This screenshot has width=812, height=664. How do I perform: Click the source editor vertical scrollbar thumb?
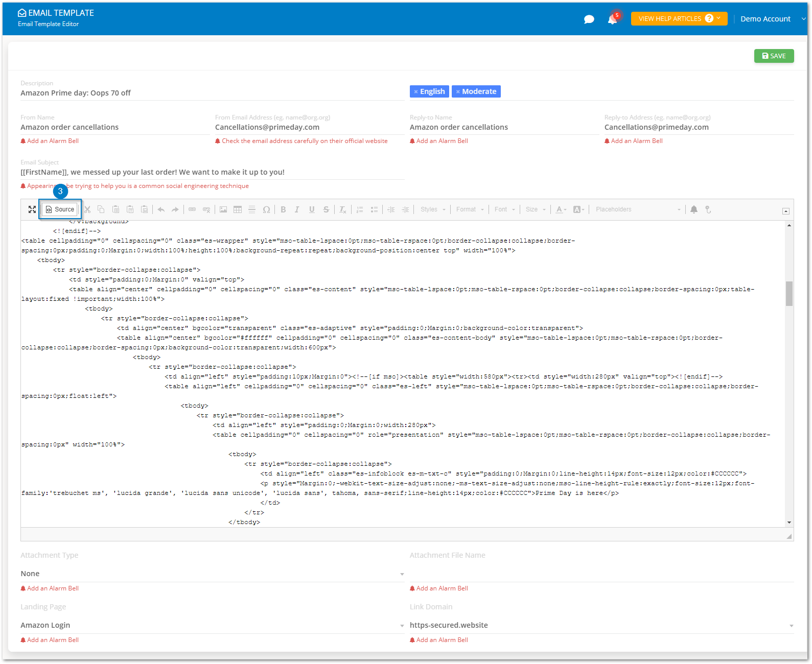tap(790, 293)
